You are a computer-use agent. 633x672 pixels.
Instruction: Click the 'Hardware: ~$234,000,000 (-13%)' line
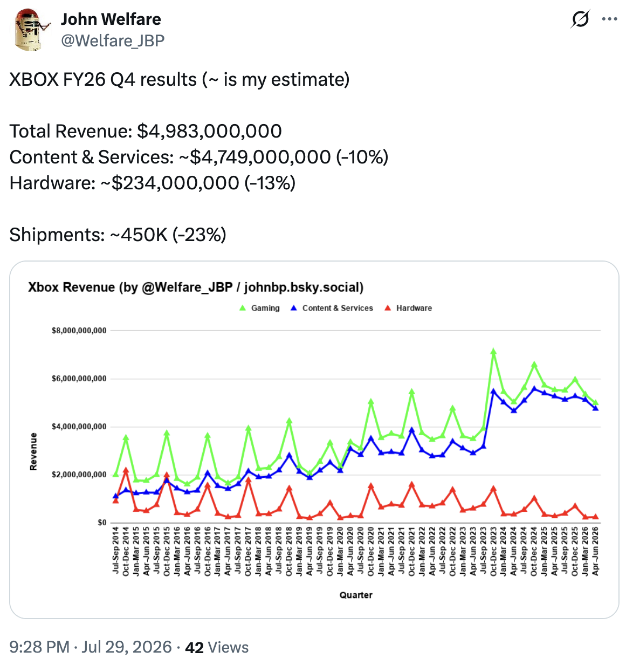click(x=153, y=183)
